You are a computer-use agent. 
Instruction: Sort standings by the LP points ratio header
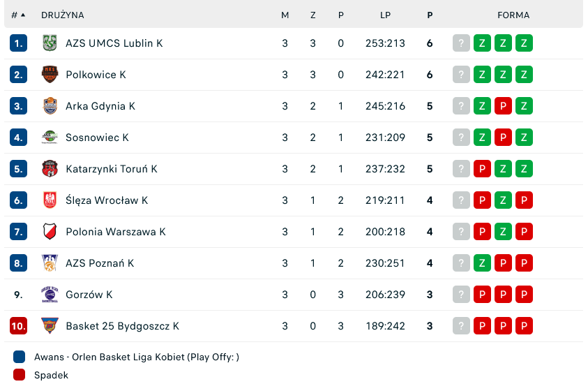point(385,15)
